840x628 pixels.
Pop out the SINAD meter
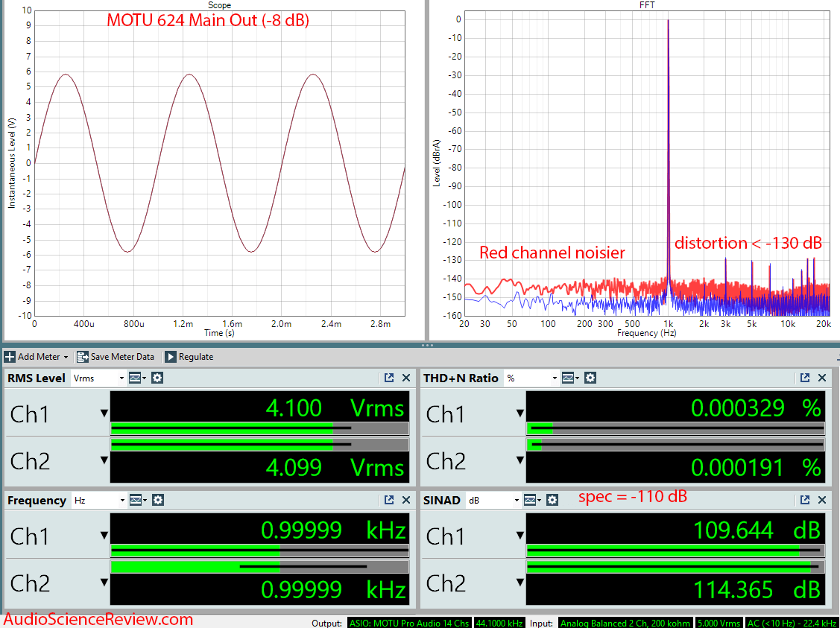[805, 500]
